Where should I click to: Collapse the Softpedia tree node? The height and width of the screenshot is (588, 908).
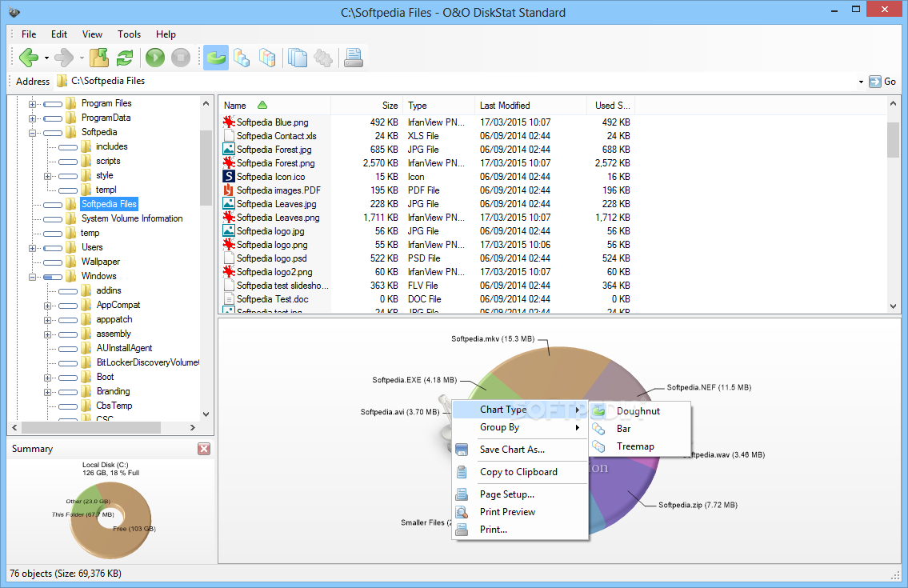pos(33,133)
